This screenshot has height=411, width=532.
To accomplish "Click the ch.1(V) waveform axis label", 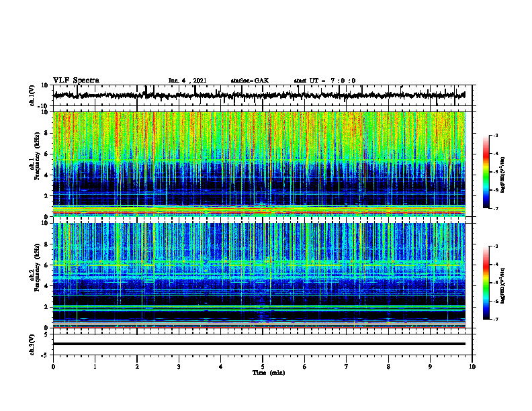I will [x=32, y=95].
